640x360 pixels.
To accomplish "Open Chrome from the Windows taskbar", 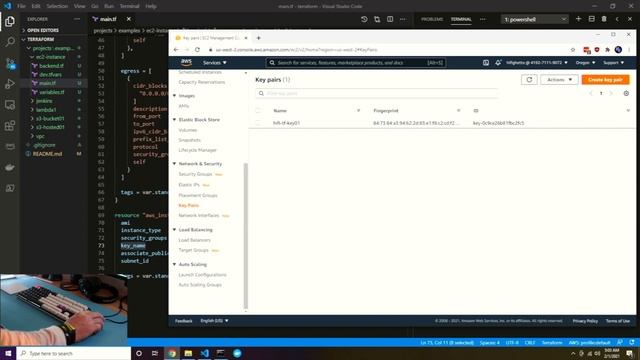I will point(172,353).
